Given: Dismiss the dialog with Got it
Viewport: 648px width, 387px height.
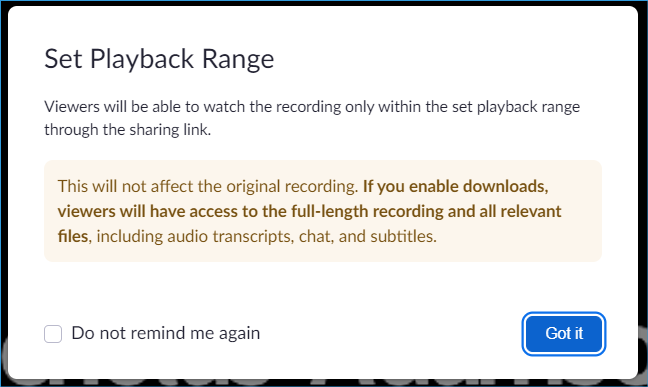Looking at the screenshot, I should click(564, 334).
